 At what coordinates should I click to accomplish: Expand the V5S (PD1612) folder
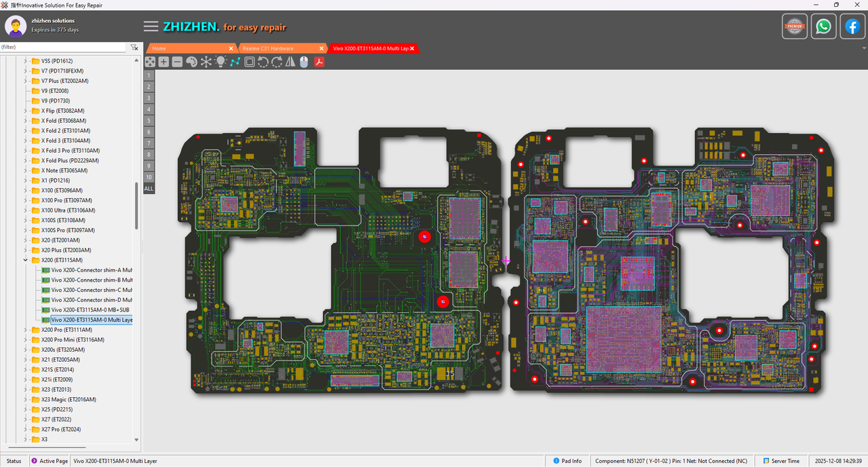[26, 61]
